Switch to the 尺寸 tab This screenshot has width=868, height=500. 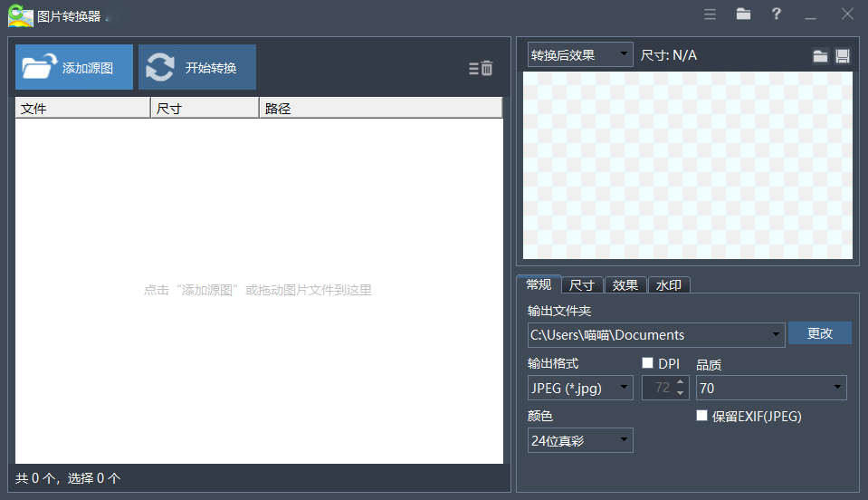(x=582, y=284)
